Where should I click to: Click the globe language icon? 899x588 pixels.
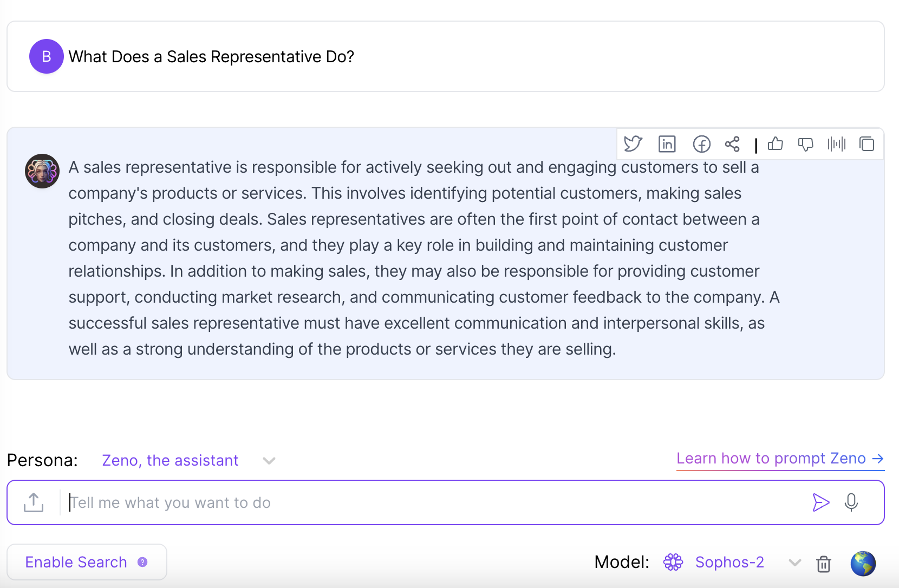863,564
